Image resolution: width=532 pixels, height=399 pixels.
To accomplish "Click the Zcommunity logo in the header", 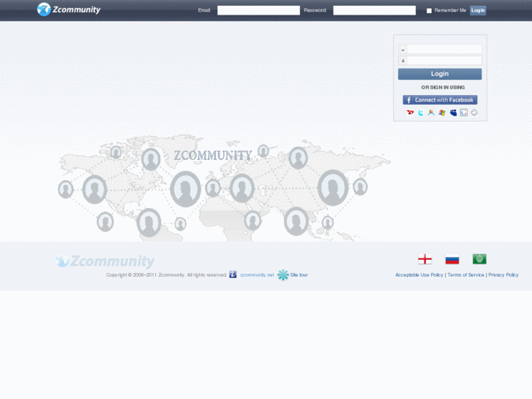I will 69,10.
